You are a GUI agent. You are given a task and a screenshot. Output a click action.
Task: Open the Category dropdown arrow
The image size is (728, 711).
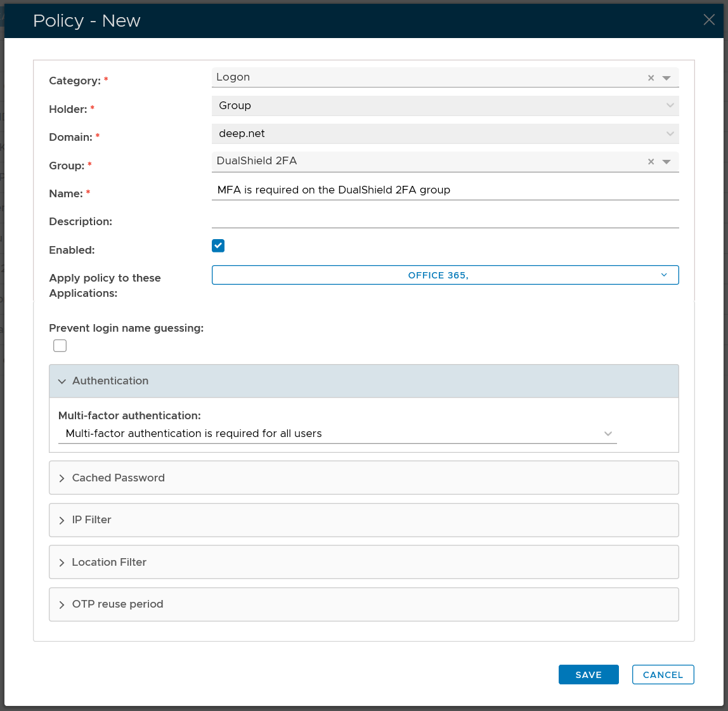pyautogui.click(x=666, y=78)
